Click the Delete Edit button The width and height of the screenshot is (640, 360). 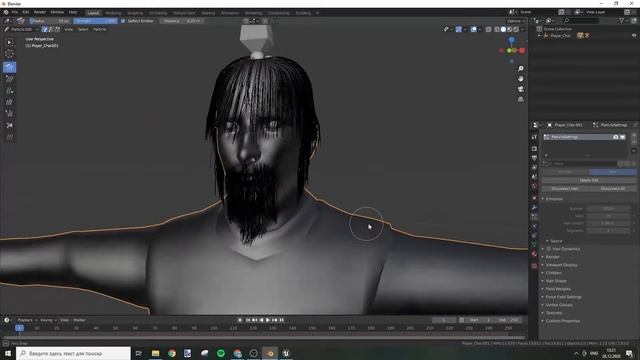(589, 180)
